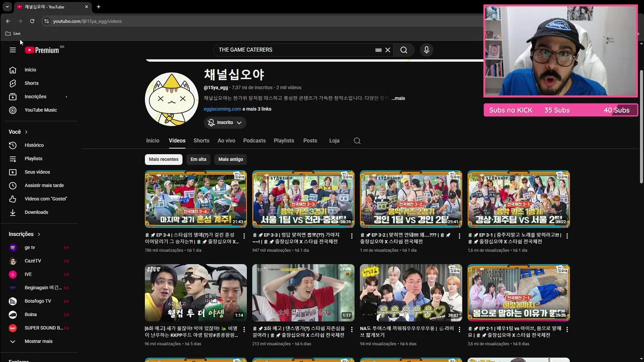Search within channel magnifier icon
The height and width of the screenshot is (362, 644).
(x=357, y=141)
